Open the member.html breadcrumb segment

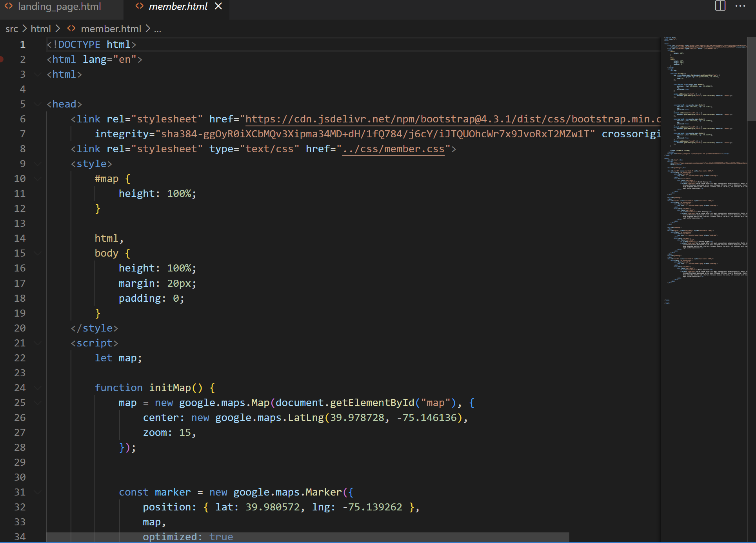click(x=111, y=29)
